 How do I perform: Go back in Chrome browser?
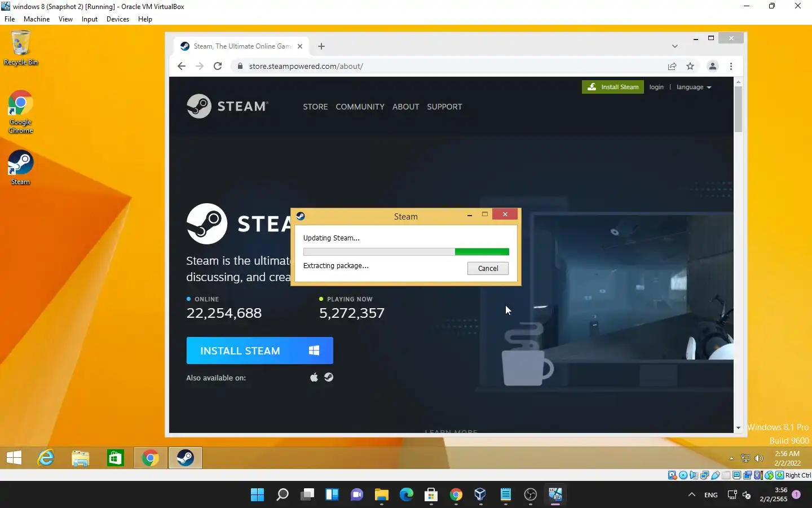(181, 66)
